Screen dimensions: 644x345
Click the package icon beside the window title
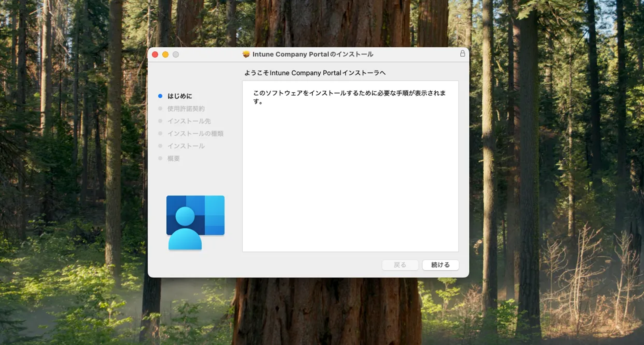point(246,54)
